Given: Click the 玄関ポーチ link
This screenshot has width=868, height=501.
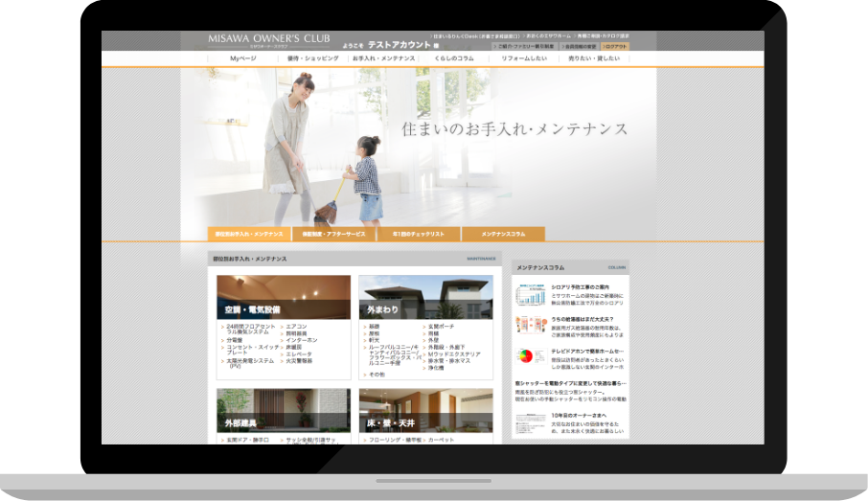Looking at the screenshot, I should click(x=441, y=327).
